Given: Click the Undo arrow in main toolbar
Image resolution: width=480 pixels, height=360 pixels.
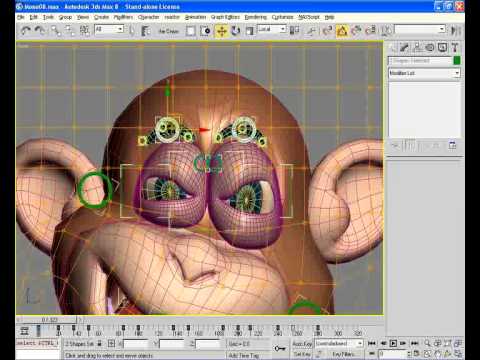Looking at the screenshot, I should click(x=25, y=31).
